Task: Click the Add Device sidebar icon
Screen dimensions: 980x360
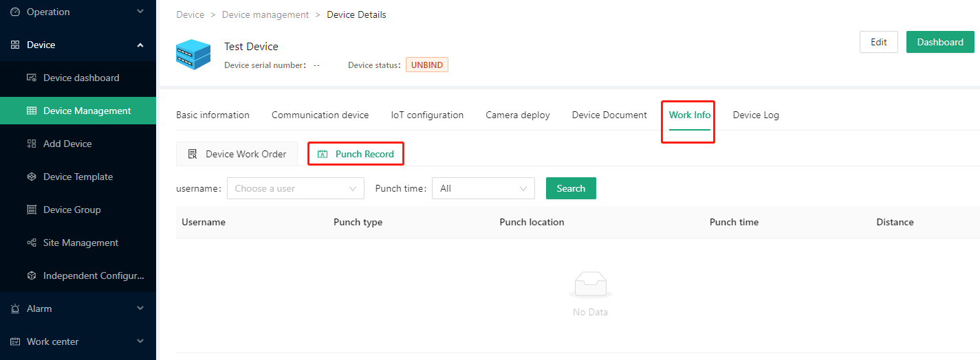Action: pos(32,144)
